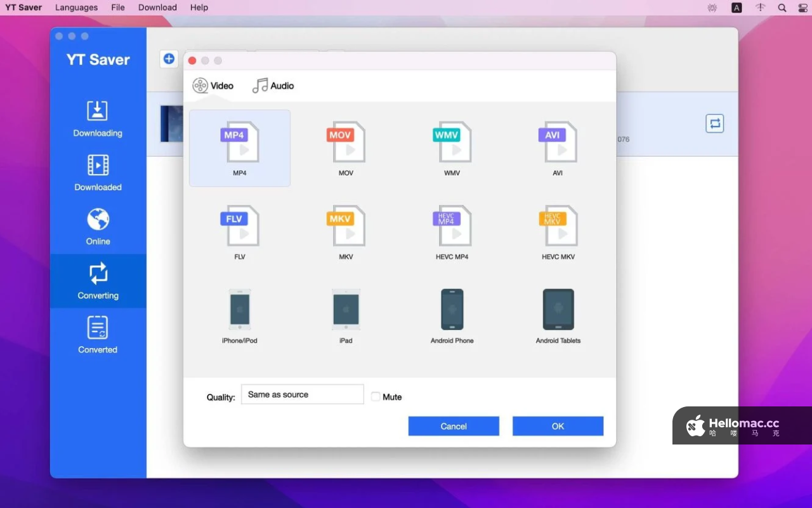This screenshot has width=812, height=508.
Task: Open the Converted sidebar section
Action: (98, 335)
